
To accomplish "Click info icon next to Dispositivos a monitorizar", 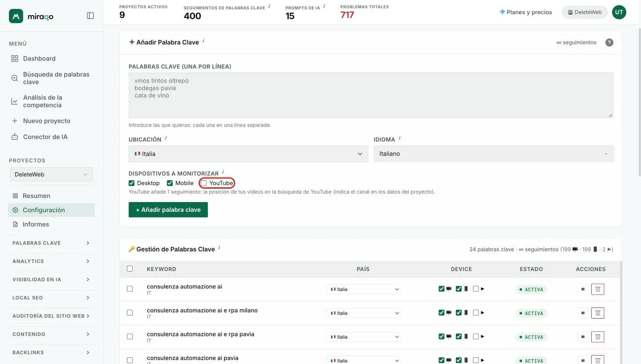I will (223, 172).
